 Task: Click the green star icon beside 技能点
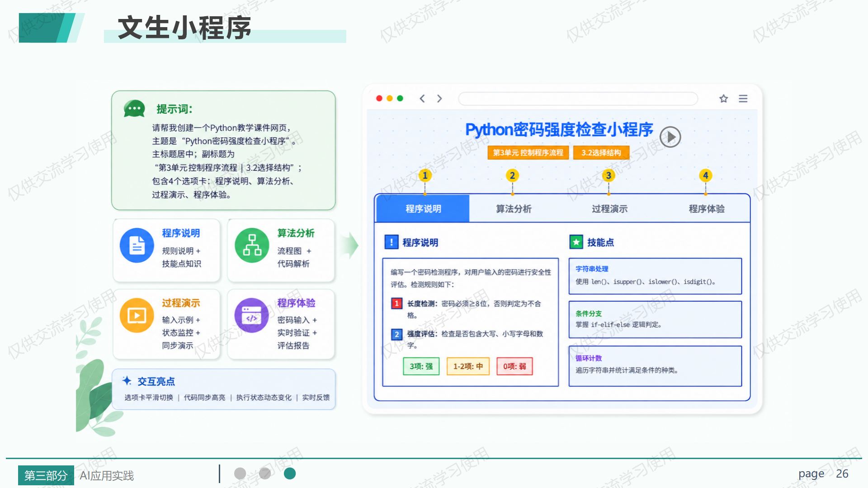pyautogui.click(x=576, y=242)
